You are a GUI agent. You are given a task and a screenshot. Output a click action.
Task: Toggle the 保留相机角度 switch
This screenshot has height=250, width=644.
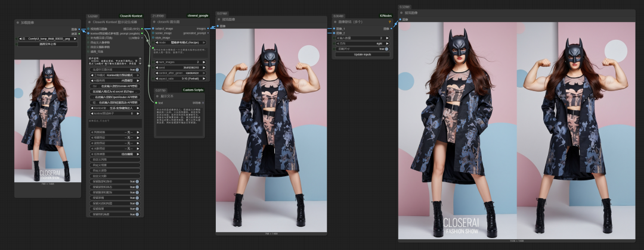[x=137, y=214]
